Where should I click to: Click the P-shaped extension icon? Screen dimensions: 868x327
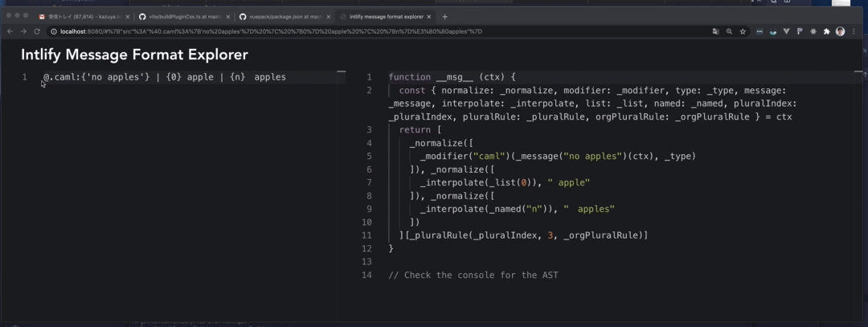[800, 31]
